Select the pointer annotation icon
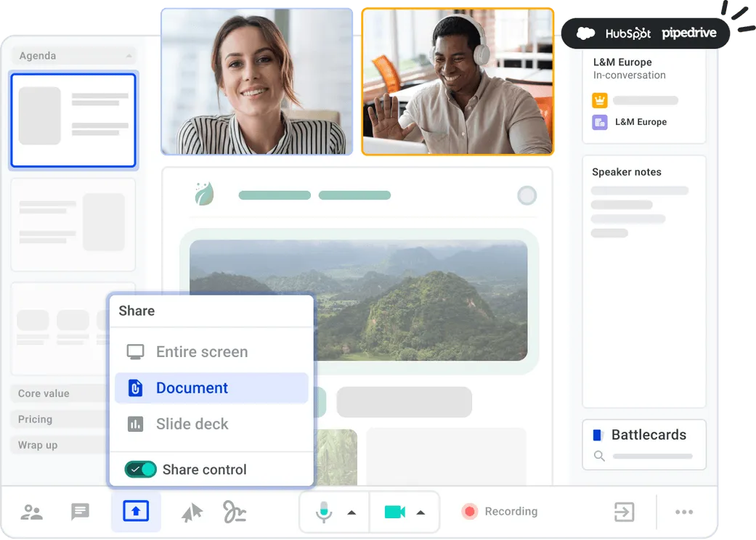The image size is (756, 540). [190, 512]
